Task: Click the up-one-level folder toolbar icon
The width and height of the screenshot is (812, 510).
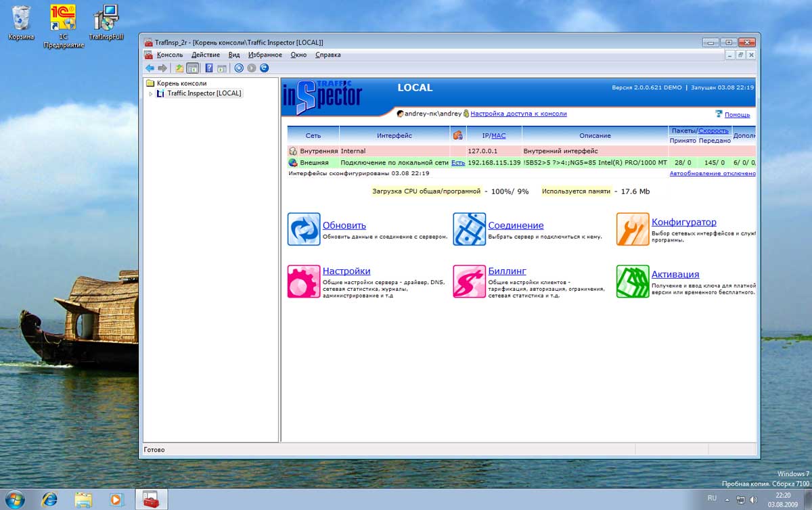Action: pyautogui.click(x=179, y=68)
